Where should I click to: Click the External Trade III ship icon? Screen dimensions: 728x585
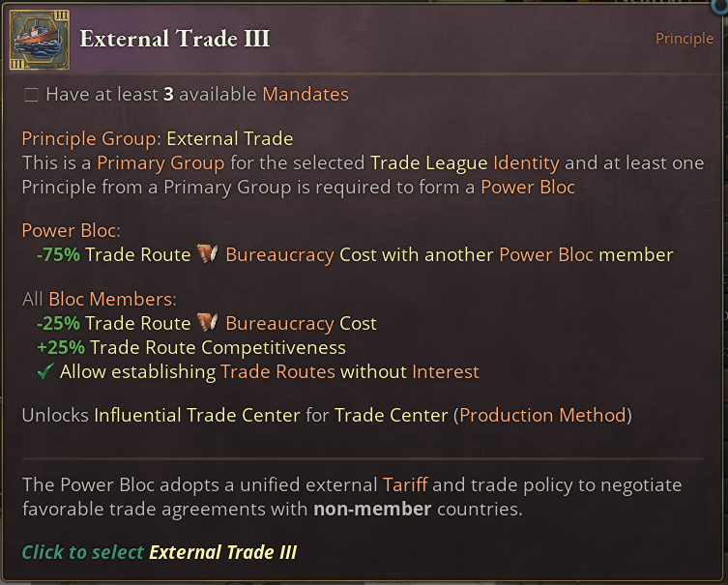(x=42, y=40)
